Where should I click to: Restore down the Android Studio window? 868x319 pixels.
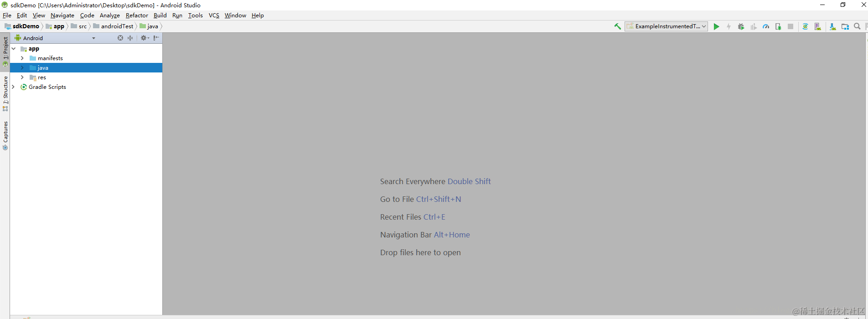coord(843,5)
